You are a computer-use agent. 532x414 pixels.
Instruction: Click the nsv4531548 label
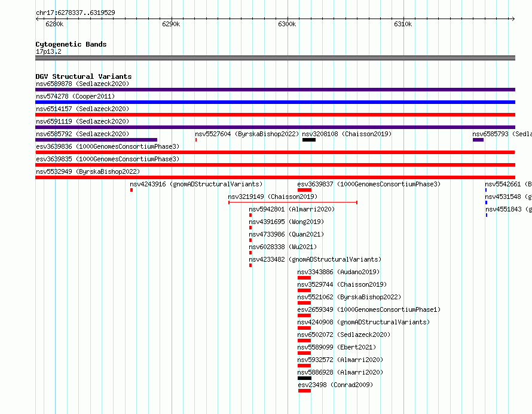point(508,197)
